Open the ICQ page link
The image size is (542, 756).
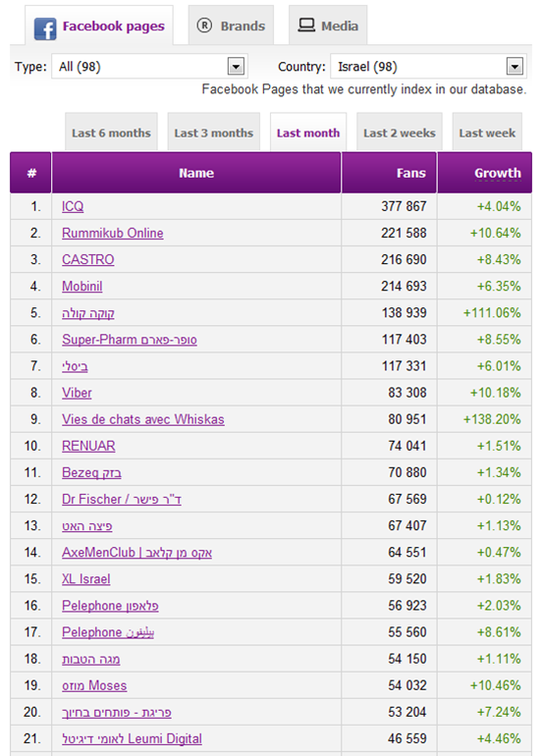(73, 206)
